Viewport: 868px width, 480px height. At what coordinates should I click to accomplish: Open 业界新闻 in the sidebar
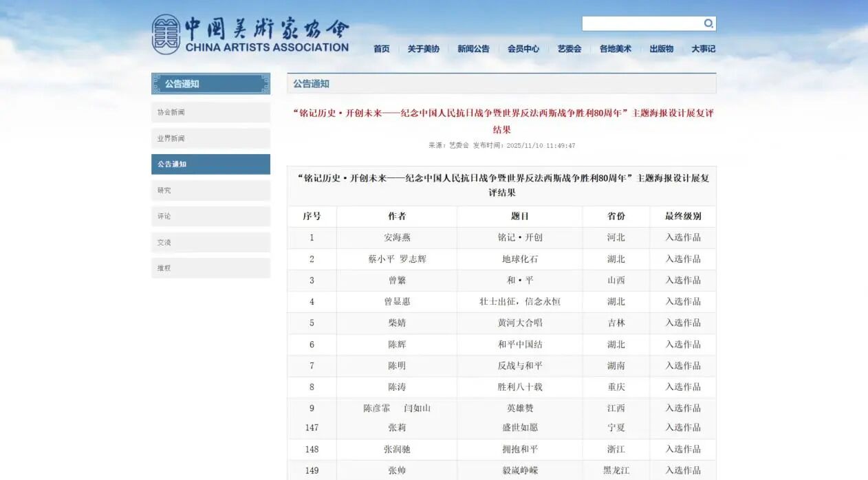tap(210, 138)
